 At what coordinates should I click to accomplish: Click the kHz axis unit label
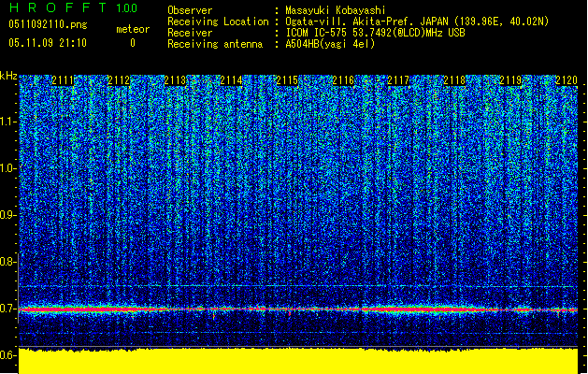click(x=8, y=76)
